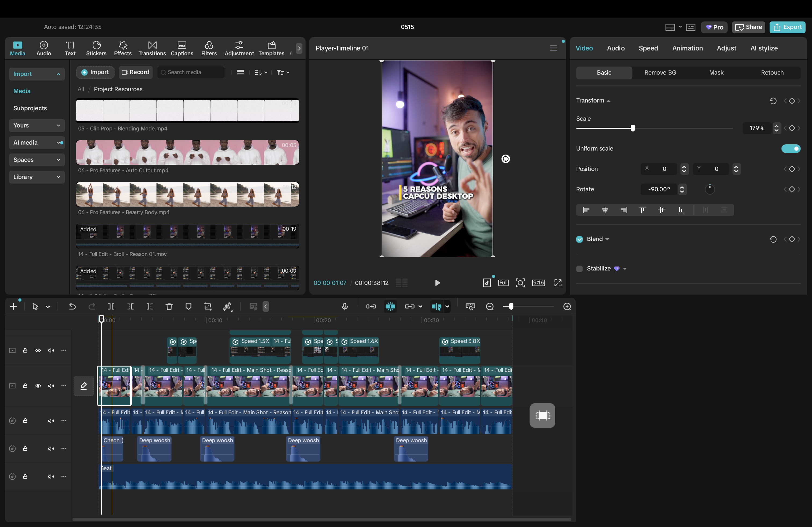Uncheck the Blend checkbox
The width and height of the screenshot is (812, 527).
(579, 239)
